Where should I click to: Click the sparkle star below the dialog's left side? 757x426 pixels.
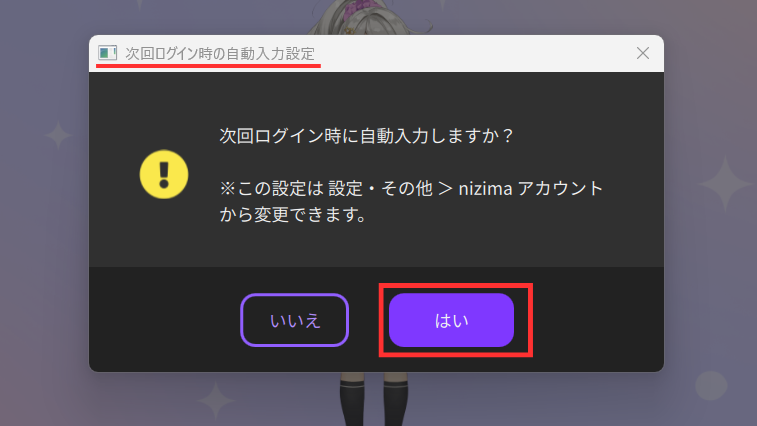tap(215, 401)
